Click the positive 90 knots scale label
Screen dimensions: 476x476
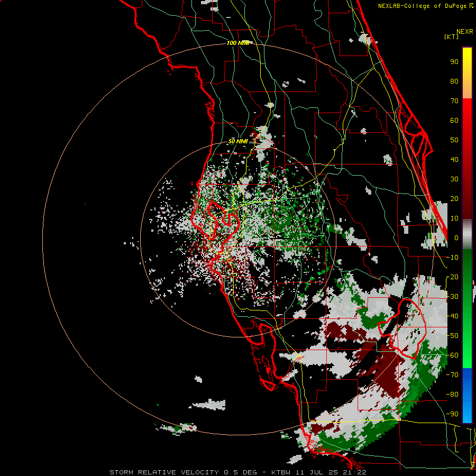coord(454,62)
